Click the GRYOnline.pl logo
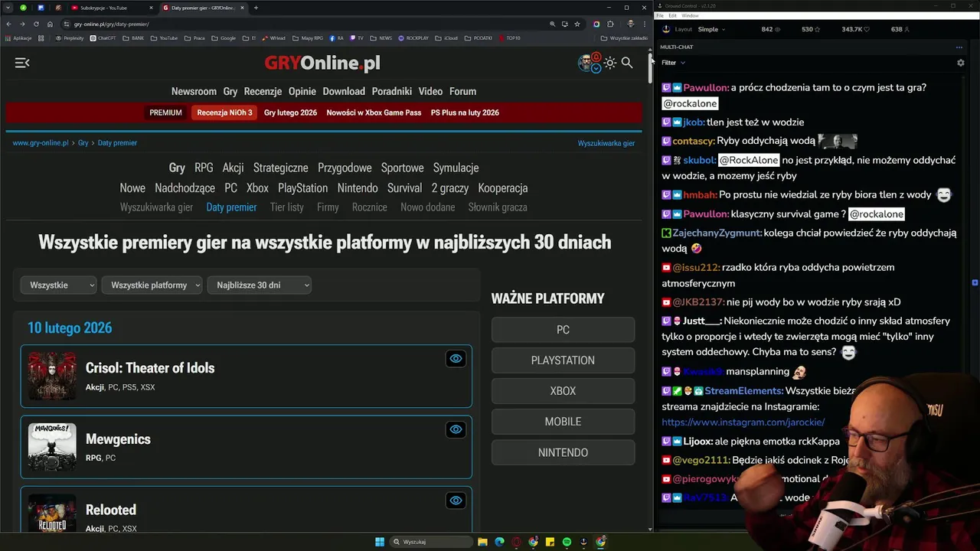 [322, 63]
